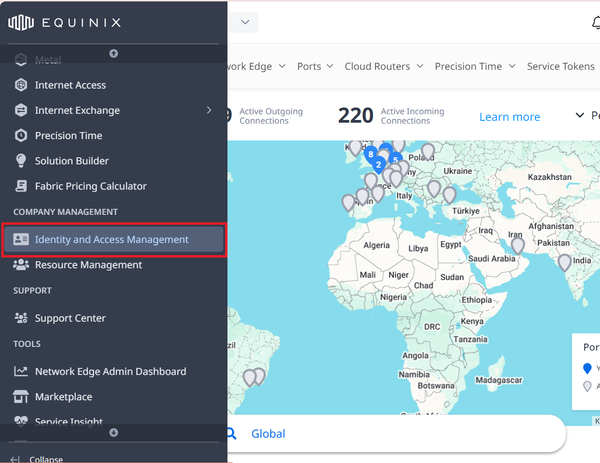Click the Marketplace store icon

21,397
